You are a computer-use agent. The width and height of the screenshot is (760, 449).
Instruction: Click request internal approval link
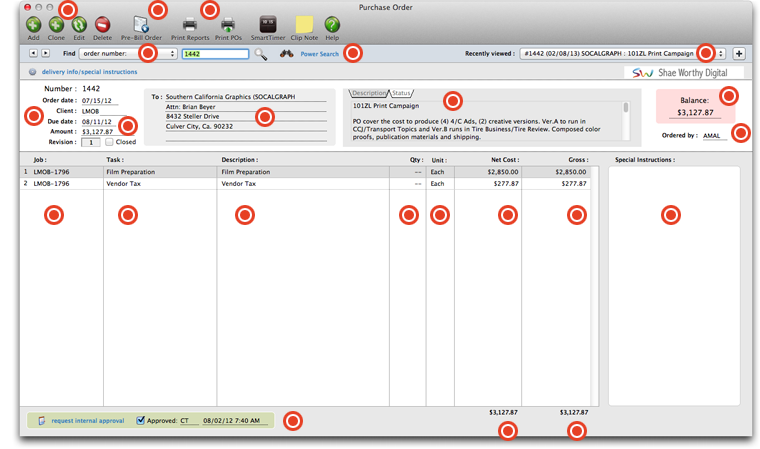[x=87, y=421]
